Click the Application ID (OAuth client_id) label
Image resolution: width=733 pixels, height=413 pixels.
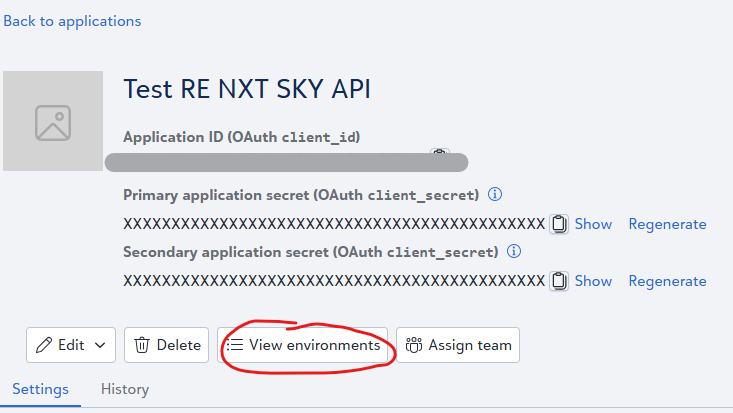242,137
